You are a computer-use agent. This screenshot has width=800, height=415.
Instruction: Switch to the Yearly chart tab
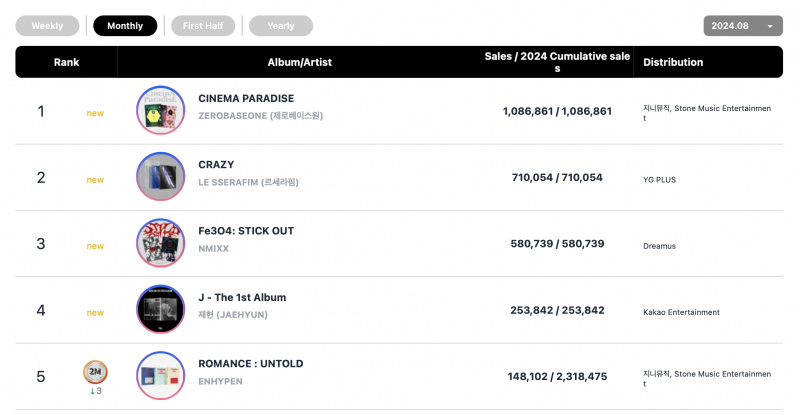(x=281, y=26)
